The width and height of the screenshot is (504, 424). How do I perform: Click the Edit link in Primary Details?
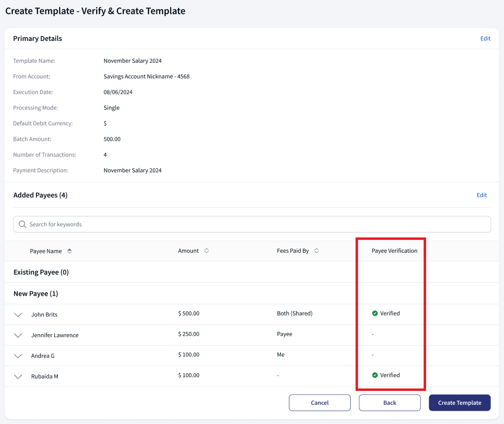[x=485, y=39]
